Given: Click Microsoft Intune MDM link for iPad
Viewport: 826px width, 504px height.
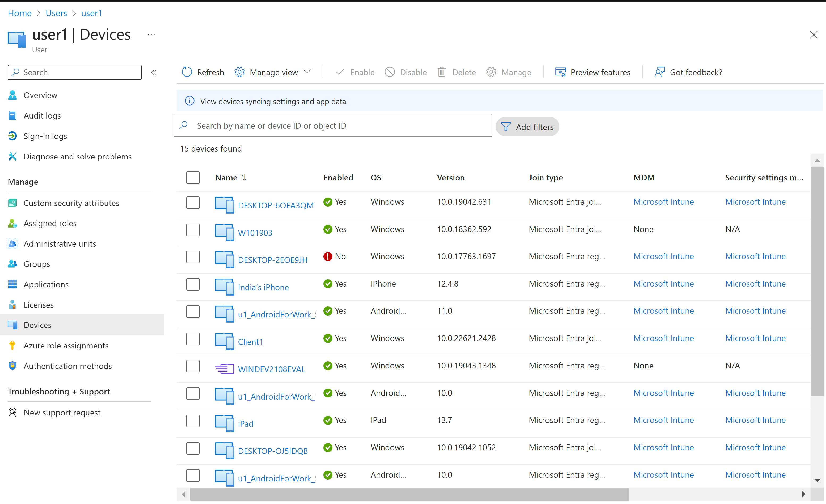Looking at the screenshot, I should click(663, 420).
